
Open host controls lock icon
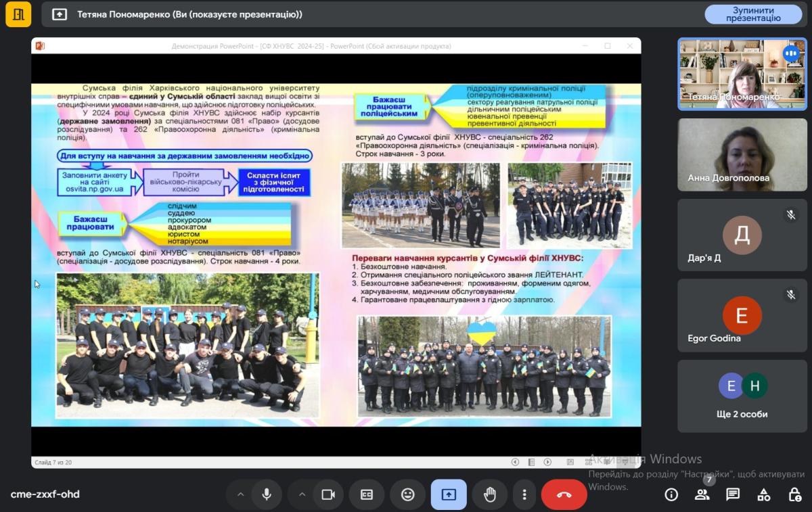[795, 494]
